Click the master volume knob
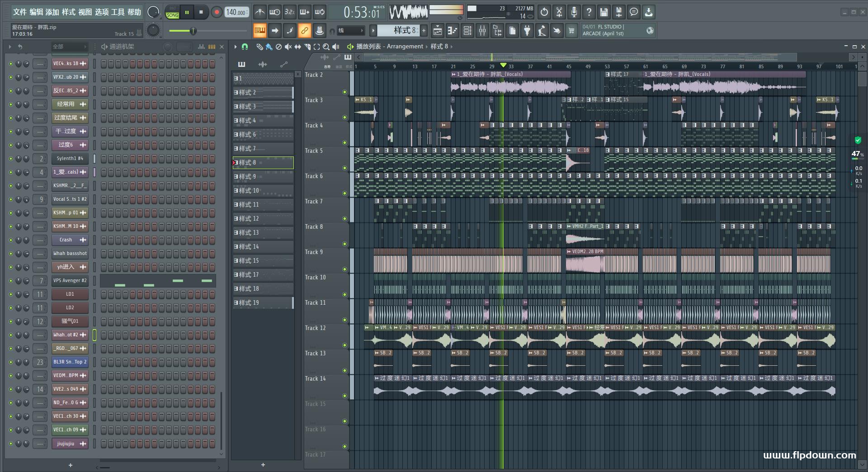The height and width of the screenshot is (472, 868). 153,12
